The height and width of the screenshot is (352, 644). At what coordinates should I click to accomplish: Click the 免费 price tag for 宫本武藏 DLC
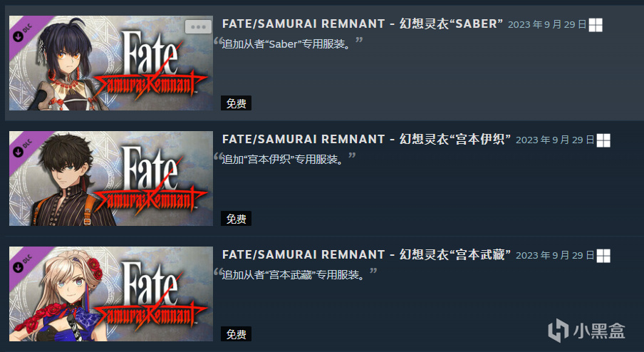(237, 334)
